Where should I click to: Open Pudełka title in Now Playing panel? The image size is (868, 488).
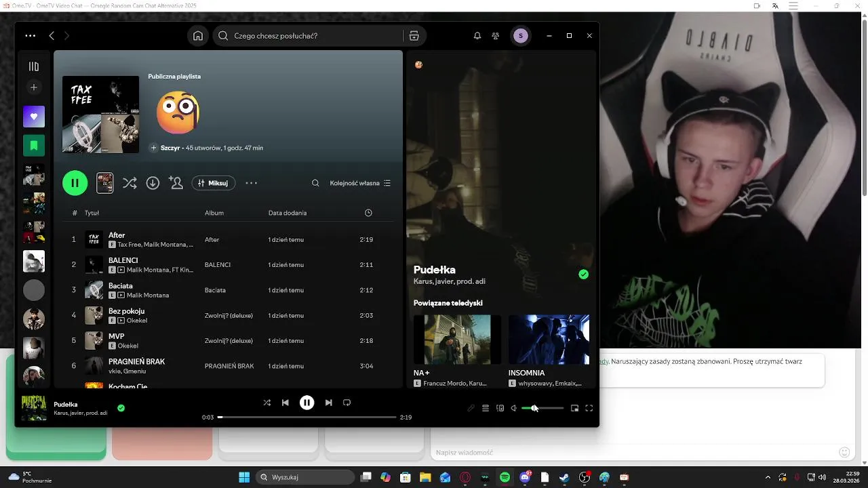[x=435, y=270]
